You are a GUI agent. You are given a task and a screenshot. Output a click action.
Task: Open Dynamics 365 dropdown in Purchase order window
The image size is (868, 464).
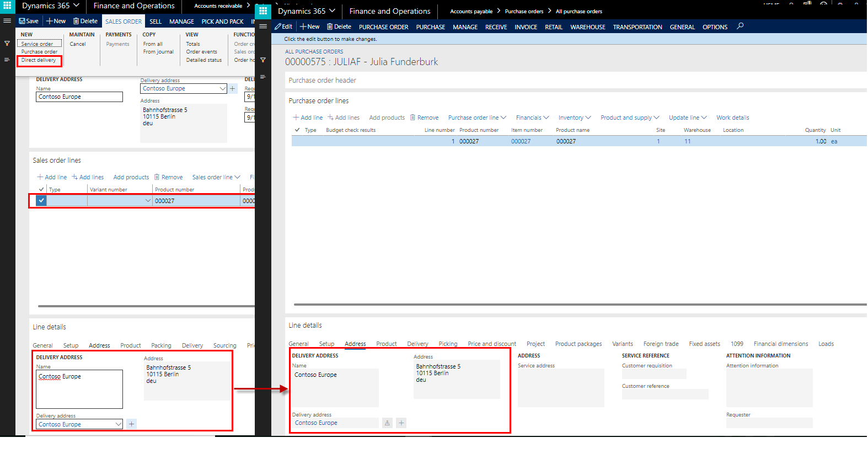[307, 11]
